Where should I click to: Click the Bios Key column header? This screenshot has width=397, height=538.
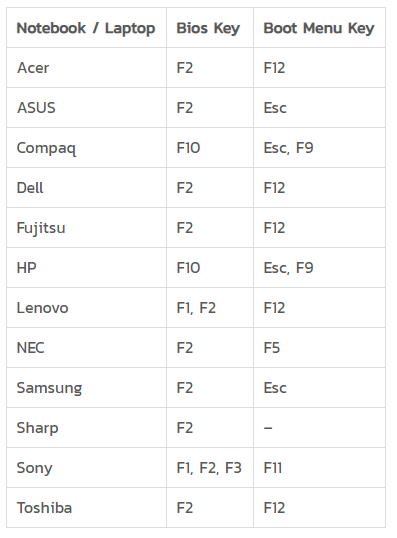[210, 28]
